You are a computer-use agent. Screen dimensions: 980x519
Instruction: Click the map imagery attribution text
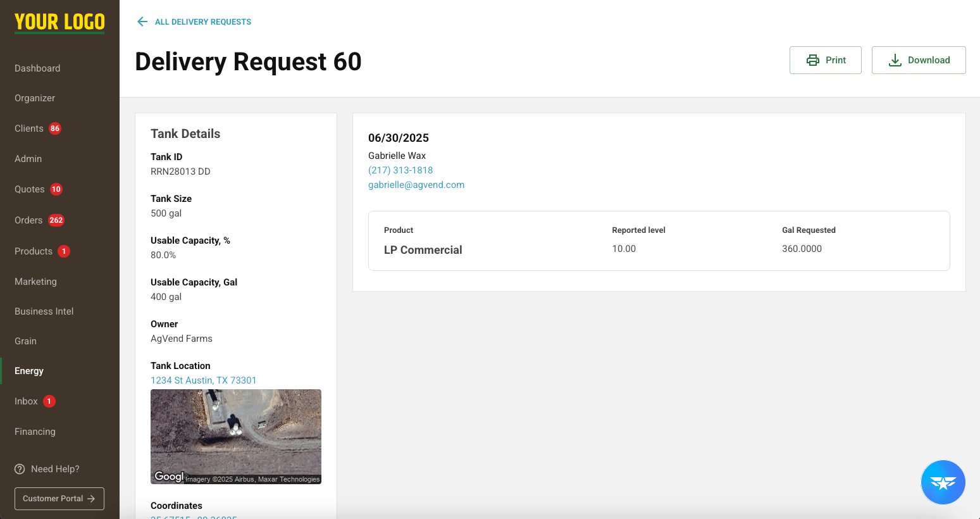(252, 479)
